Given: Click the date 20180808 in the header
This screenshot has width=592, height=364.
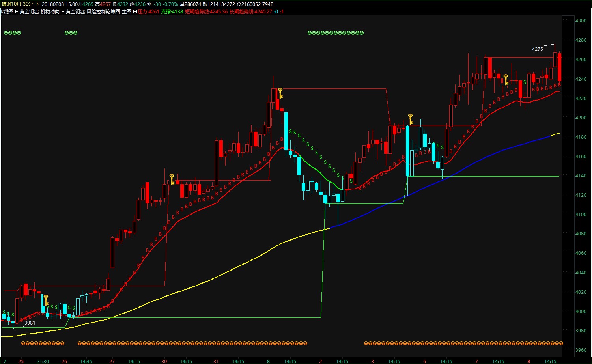Looking at the screenshot, I should coord(53,4).
